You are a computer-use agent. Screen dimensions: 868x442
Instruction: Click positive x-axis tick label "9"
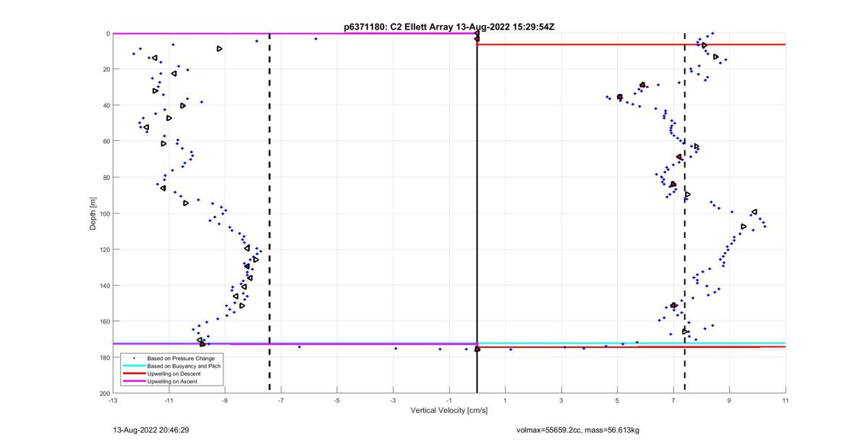click(x=729, y=400)
